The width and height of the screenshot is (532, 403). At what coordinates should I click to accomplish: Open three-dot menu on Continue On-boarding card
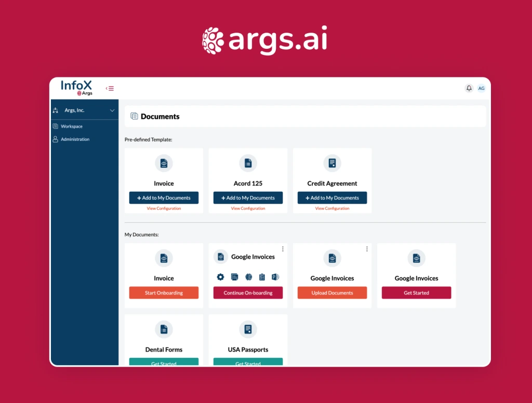tap(283, 249)
